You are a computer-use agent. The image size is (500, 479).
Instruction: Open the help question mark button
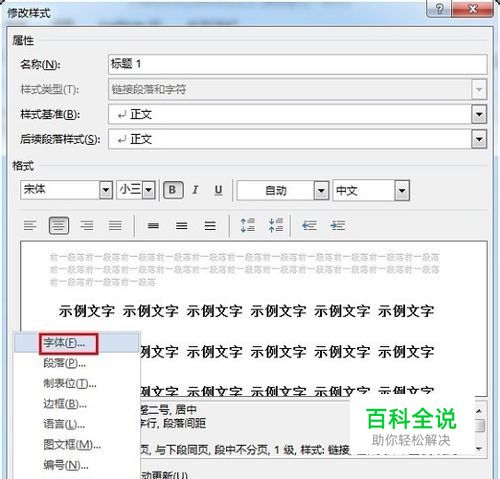(x=439, y=9)
